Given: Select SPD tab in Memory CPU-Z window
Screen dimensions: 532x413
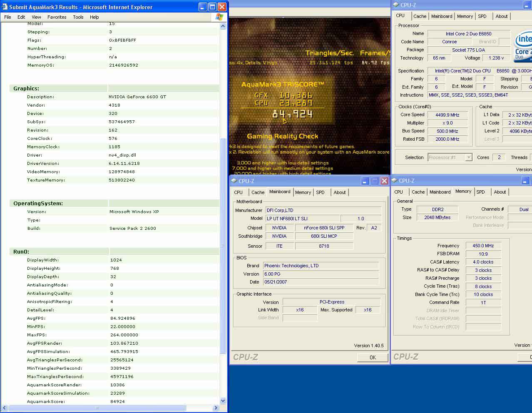Looking at the screenshot, I should pyautogui.click(x=480, y=192).
